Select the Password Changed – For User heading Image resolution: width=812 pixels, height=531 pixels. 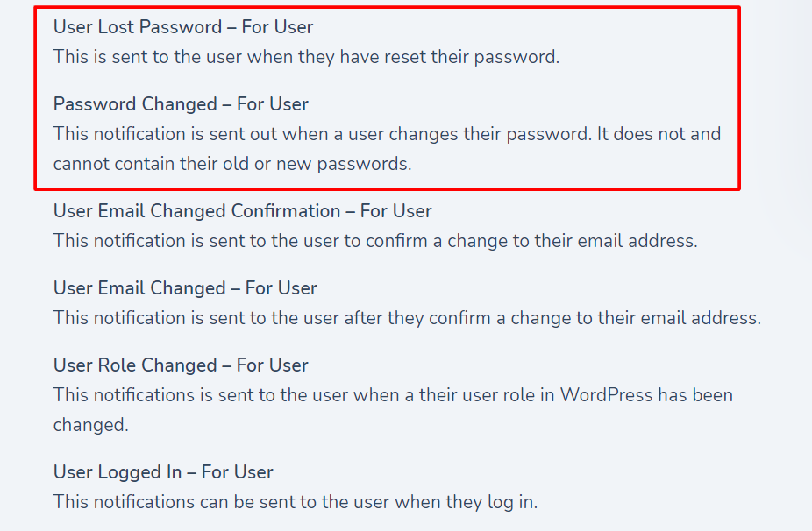coord(181,104)
